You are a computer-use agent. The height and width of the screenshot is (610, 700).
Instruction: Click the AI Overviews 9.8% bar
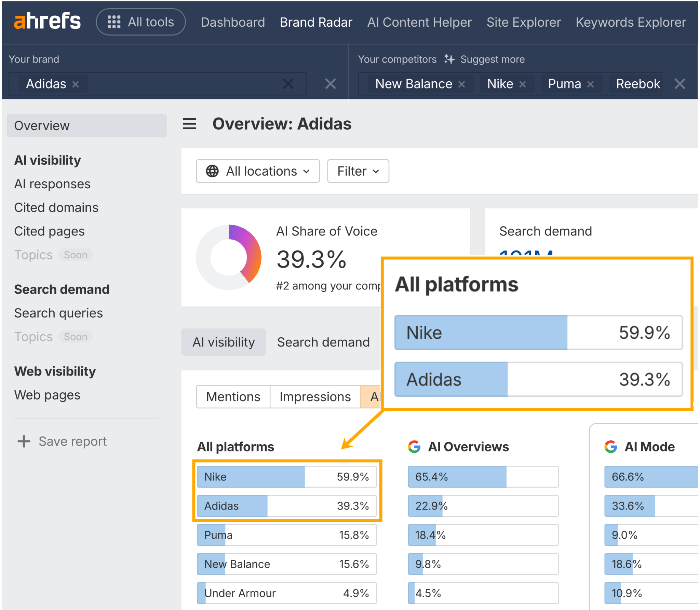pyautogui.click(x=483, y=564)
